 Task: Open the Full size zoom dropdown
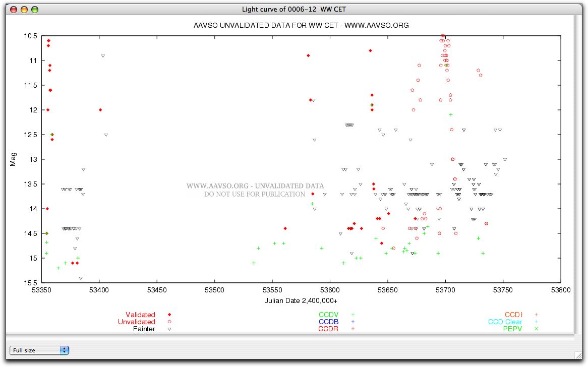39,350
